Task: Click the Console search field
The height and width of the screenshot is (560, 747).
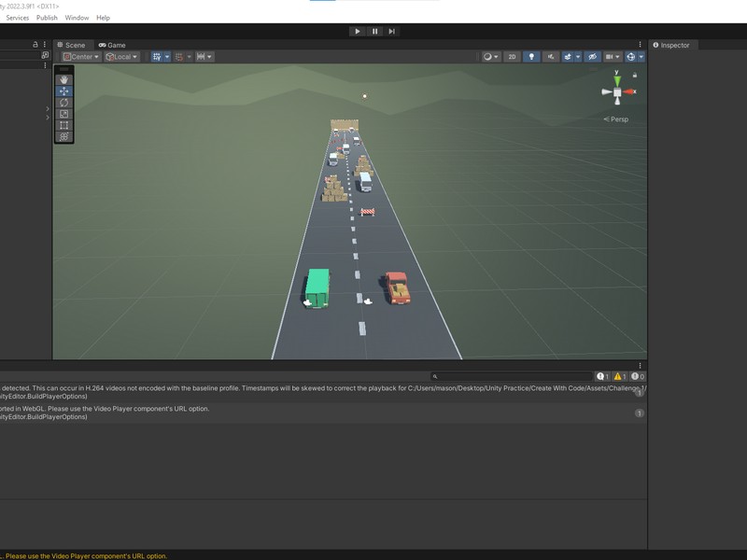Action: (x=512, y=377)
